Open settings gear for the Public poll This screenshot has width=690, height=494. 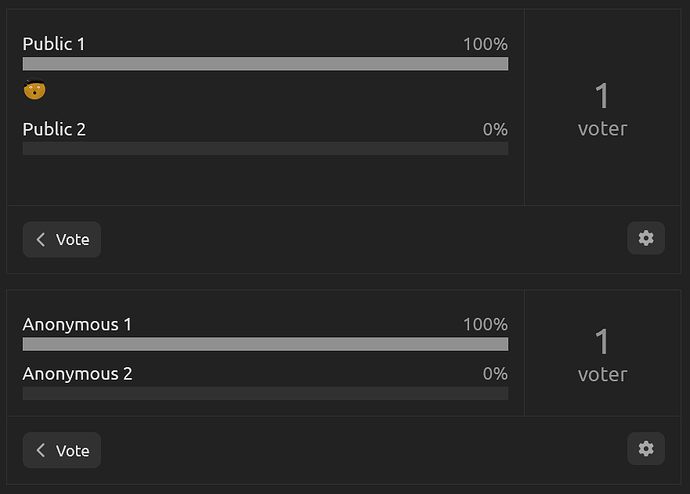646,238
